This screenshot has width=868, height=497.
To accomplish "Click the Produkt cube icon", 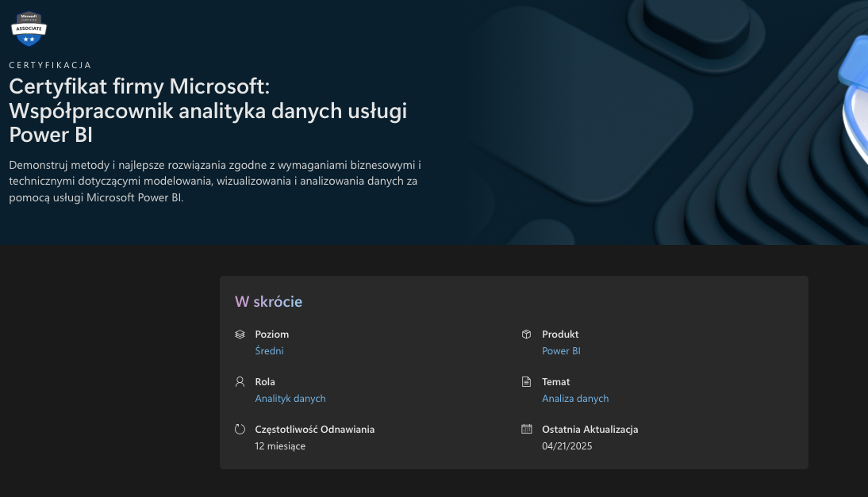I will [527, 334].
